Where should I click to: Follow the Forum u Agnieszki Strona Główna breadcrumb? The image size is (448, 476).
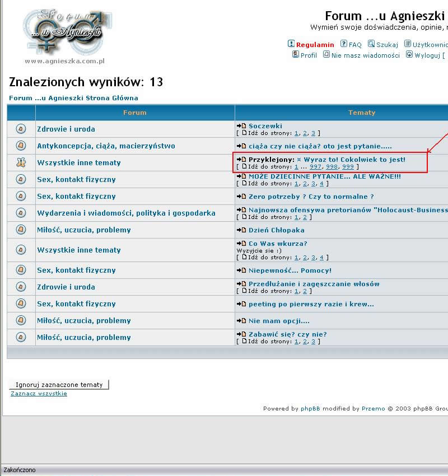point(73,98)
